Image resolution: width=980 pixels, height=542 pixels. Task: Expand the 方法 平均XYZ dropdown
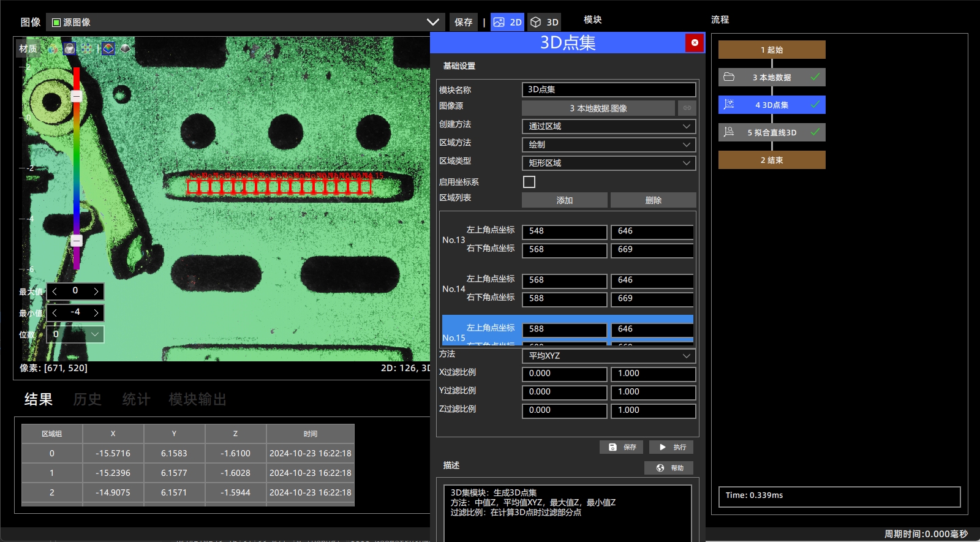609,356
